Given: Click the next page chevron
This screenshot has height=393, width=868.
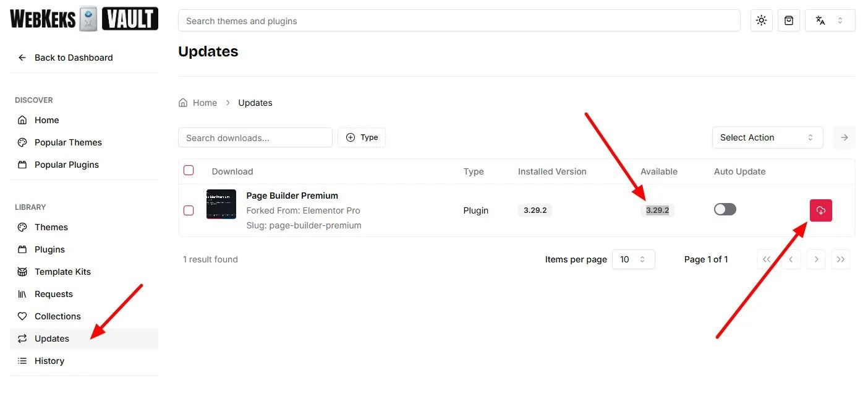Looking at the screenshot, I should click(816, 259).
